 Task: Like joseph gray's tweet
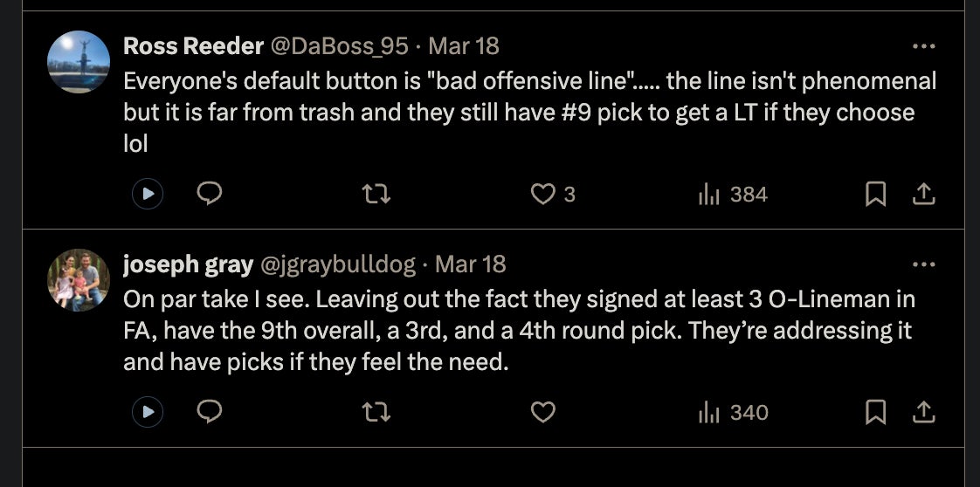point(543,411)
